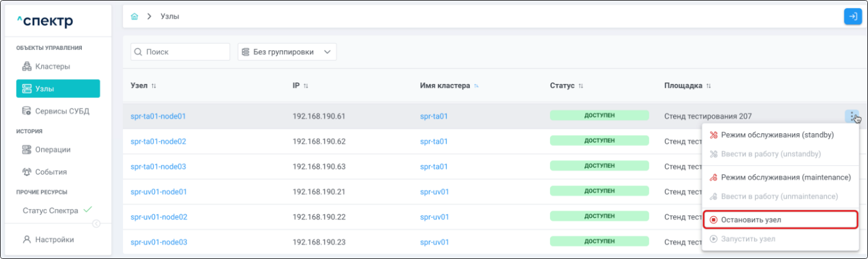Click the home icon in breadcrumb
The height and width of the screenshot is (259, 868).
(x=135, y=16)
